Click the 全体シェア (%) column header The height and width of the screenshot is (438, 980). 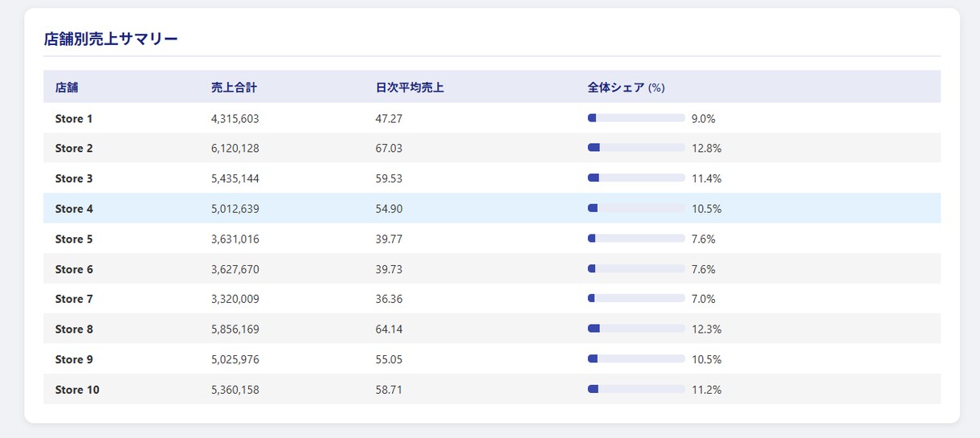pyautogui.click(x=626, y=88)
